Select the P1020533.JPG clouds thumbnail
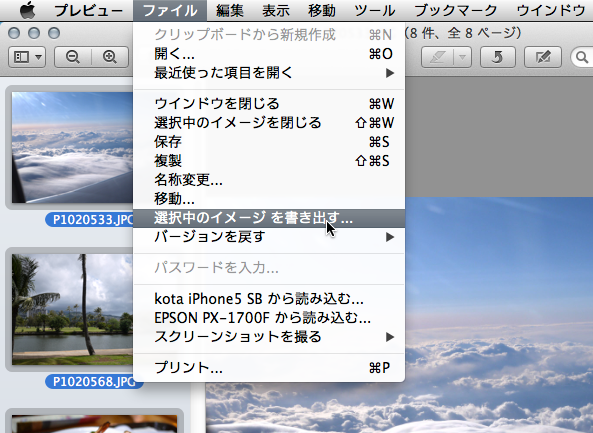593x433 pixels. pyautogui.click(x=72, y=147)
